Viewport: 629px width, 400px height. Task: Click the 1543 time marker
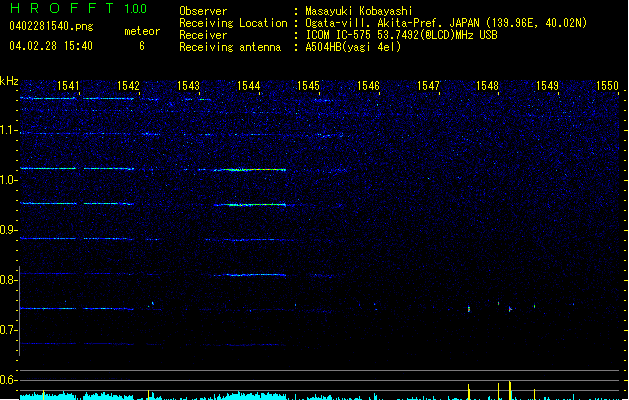(x=188, y=86)
